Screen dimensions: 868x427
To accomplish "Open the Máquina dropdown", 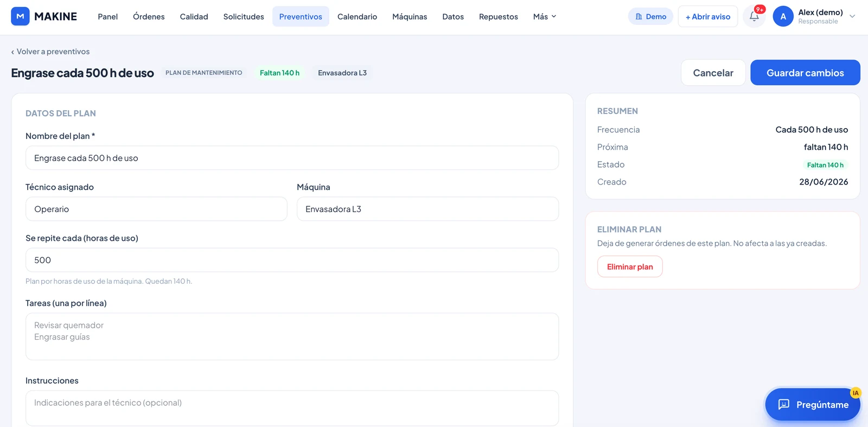I will [x=427, y=209].
